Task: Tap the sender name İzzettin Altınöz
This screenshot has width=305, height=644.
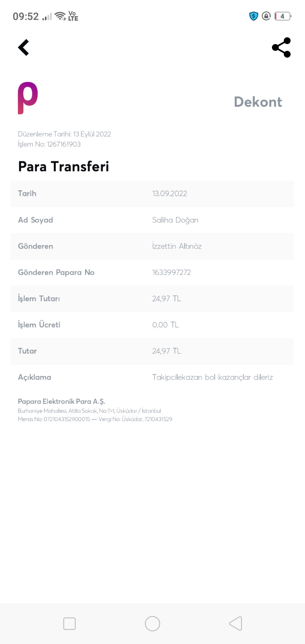Action: pyautogui.click(x=177, y=246)
